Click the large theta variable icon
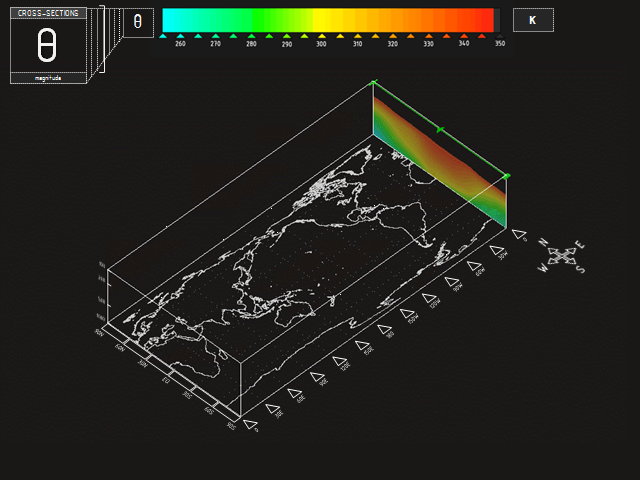 [47, 46]
